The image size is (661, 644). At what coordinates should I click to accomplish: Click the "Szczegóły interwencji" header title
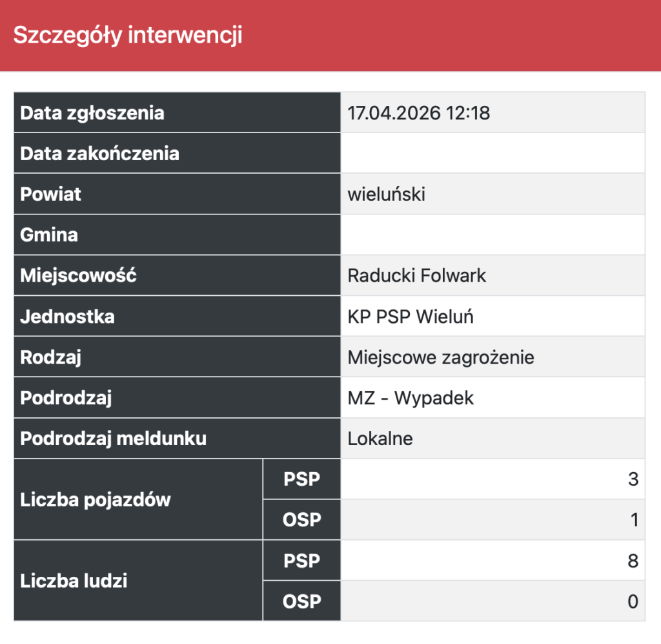(128, 35)
